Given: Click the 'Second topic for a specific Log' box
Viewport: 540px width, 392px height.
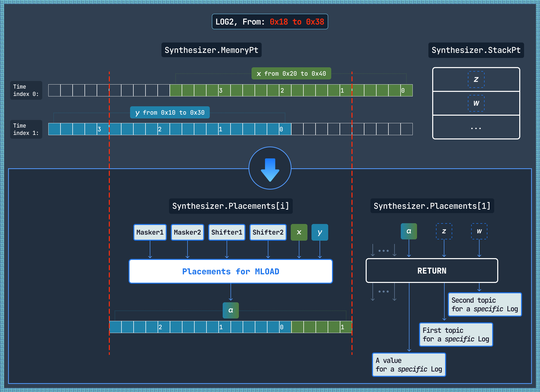Looking at the screenshot, I should [x=485, y=304].
